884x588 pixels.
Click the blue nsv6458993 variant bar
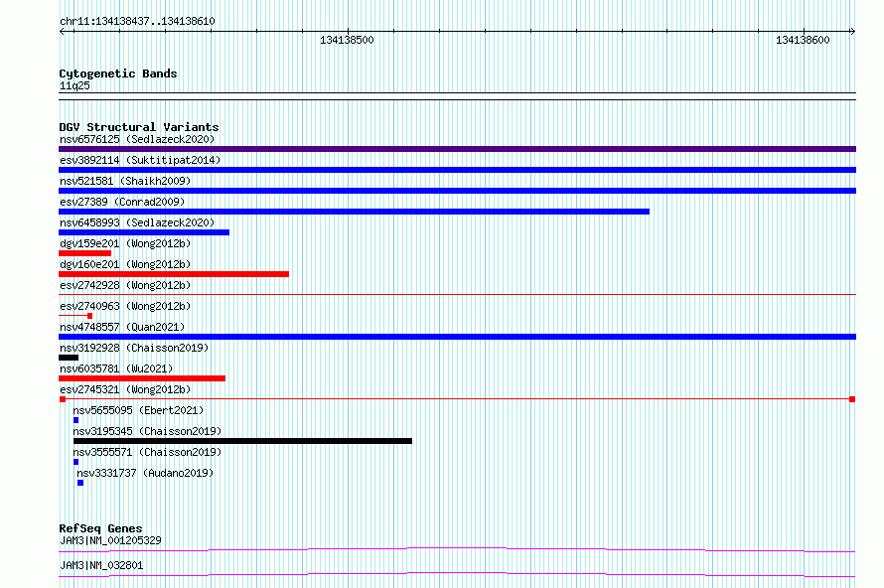[x=144, y=232]
